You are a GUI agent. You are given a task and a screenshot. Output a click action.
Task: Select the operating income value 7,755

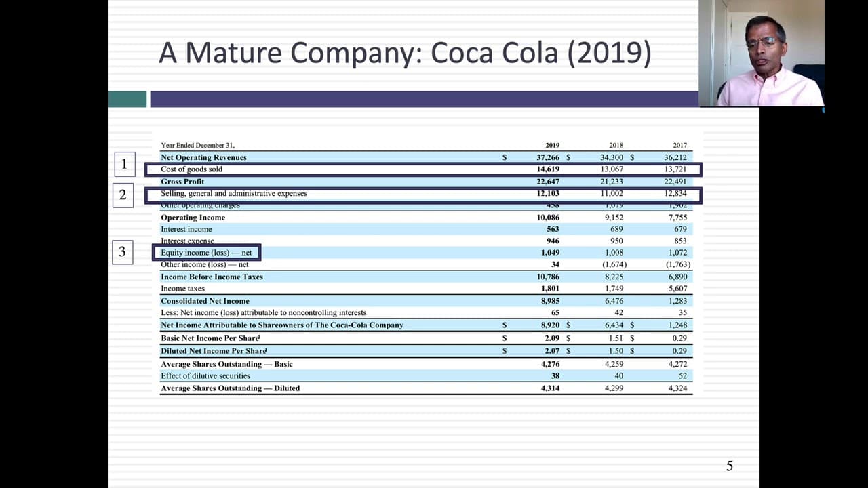click(677, 218)
